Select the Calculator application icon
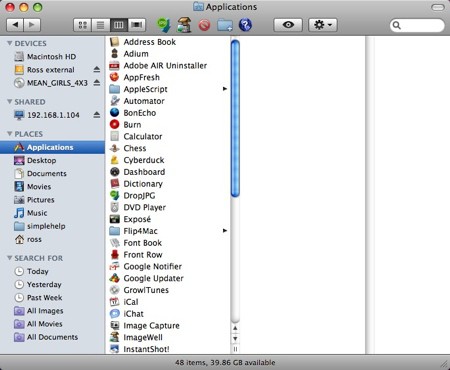 (x=114, y=136)
